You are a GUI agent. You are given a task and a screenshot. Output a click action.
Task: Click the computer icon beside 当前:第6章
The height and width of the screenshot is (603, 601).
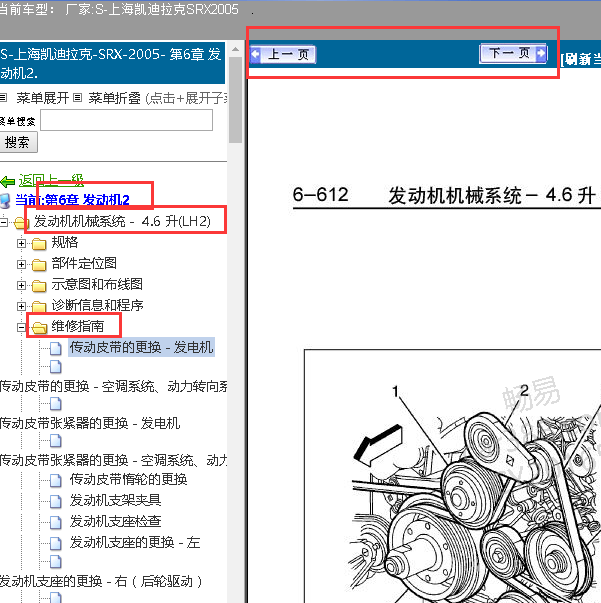pos(5,201)
